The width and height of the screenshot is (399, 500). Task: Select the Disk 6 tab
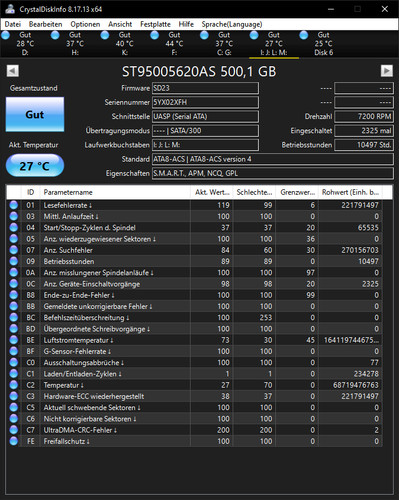pos(323,44)
